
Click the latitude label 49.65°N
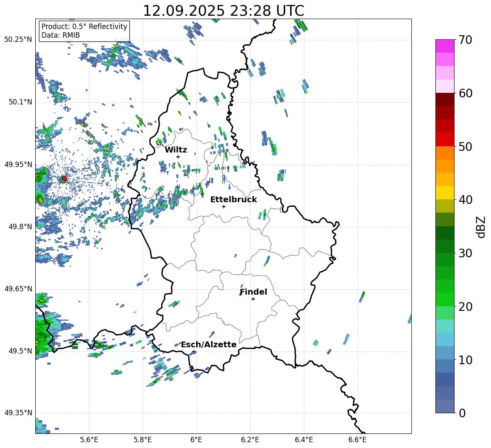pyautogui.click(x=18, y=288)
